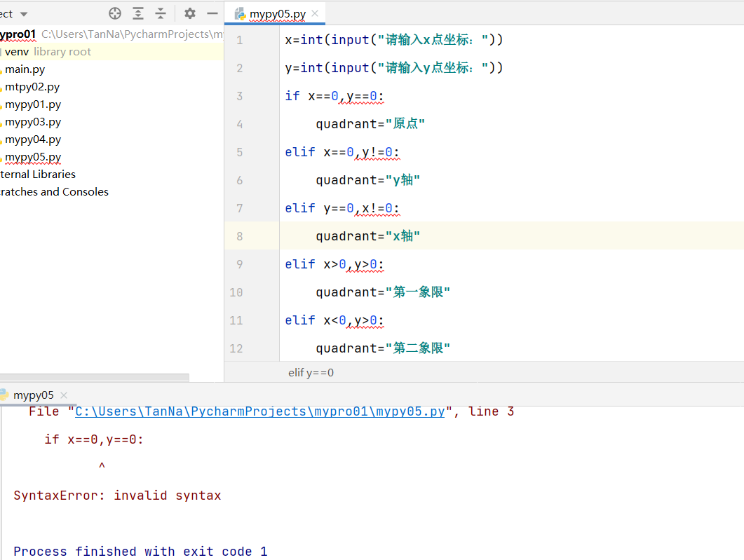744x560 pixels.
Task: Hide the Project panel with minus icon
Action: click(x=212, y=13)
